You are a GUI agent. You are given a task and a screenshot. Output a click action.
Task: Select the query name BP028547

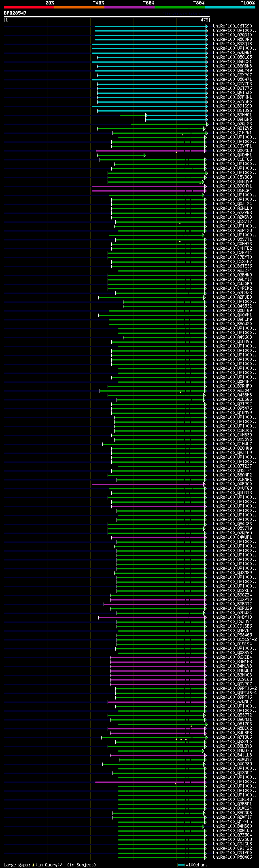pos(15,13)
